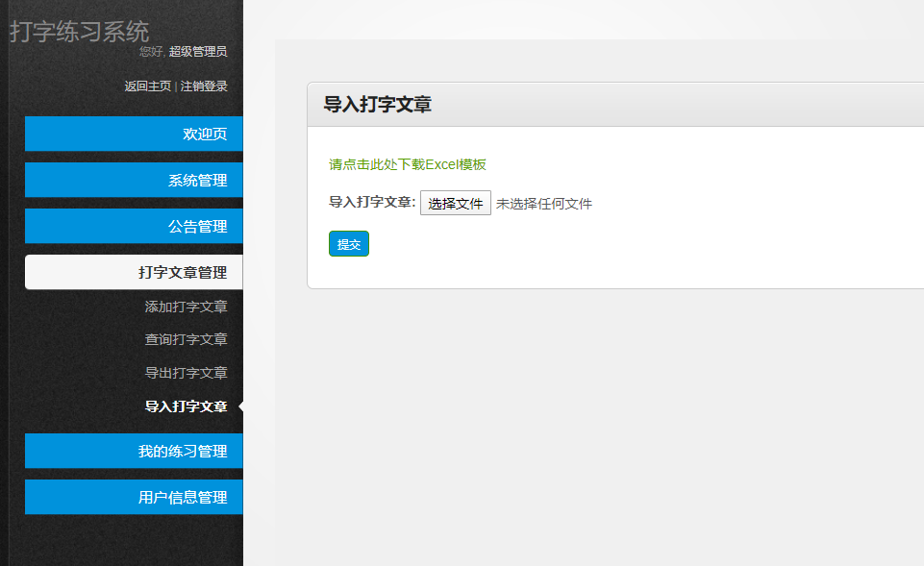Open the 欢迎页 sidebar menu

coord(134,134)
